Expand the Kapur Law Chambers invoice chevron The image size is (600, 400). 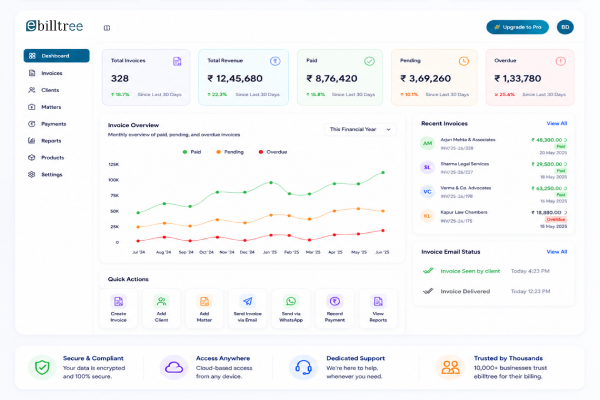(x=565, y=212)
